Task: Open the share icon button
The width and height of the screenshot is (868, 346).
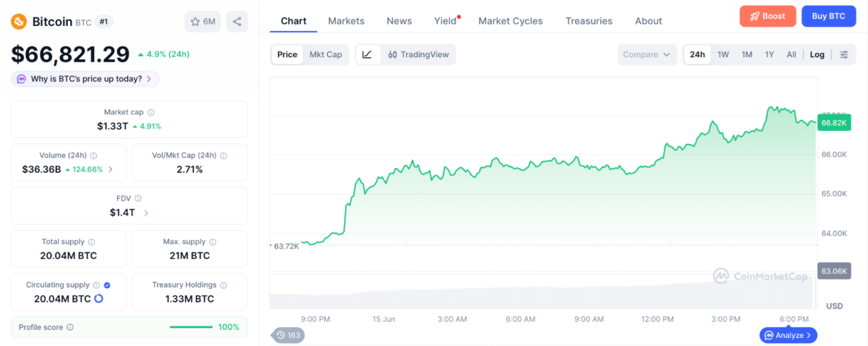Action: tap(237, 22)
